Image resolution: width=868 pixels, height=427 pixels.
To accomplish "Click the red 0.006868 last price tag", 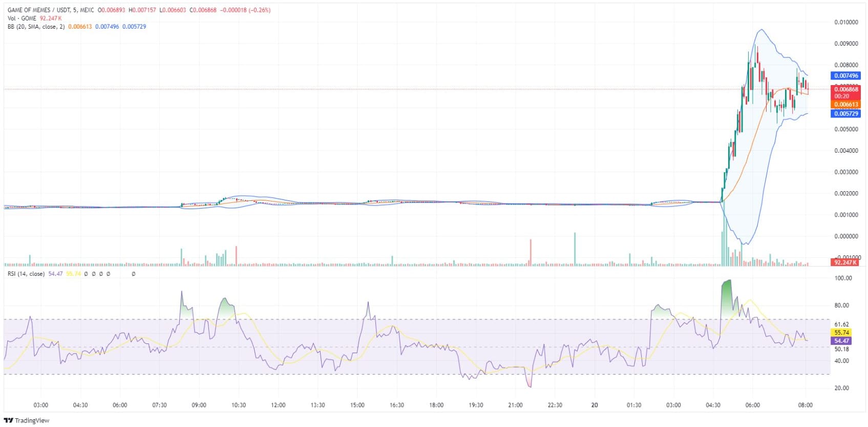I will pyautogui.click(x=845, y=89).
